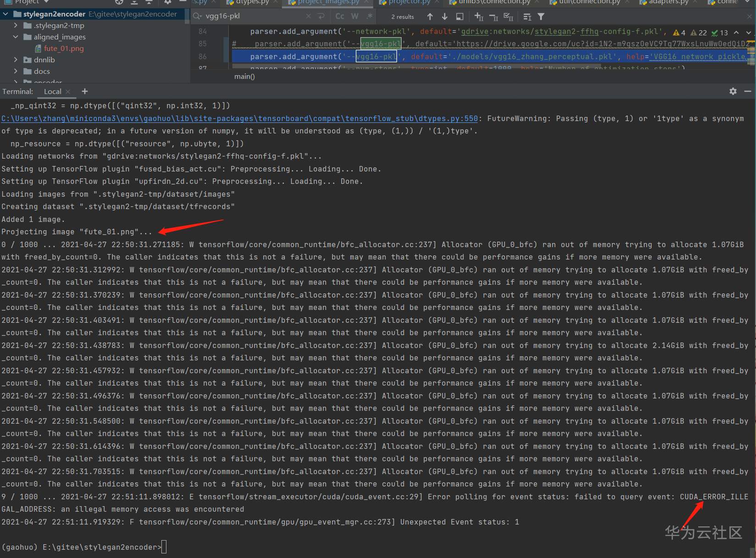Hide the Terminal panel with minimize icon
756x558 pixels.
748,91
